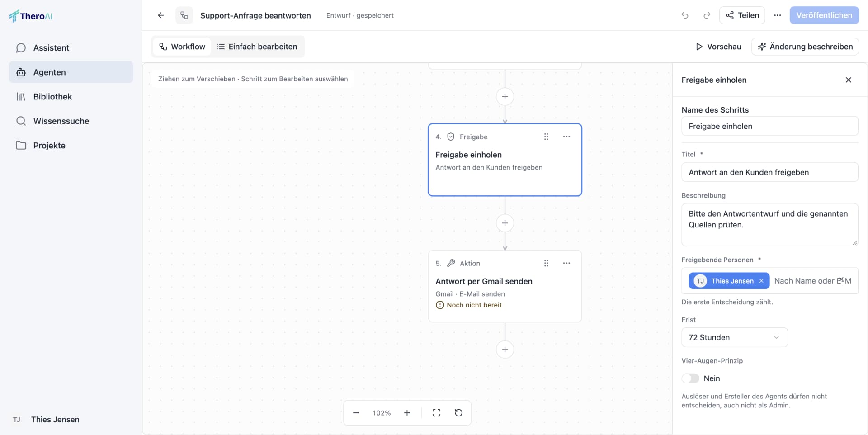
Task: Fit the workflow to the screen
Action: click(436, 413)
